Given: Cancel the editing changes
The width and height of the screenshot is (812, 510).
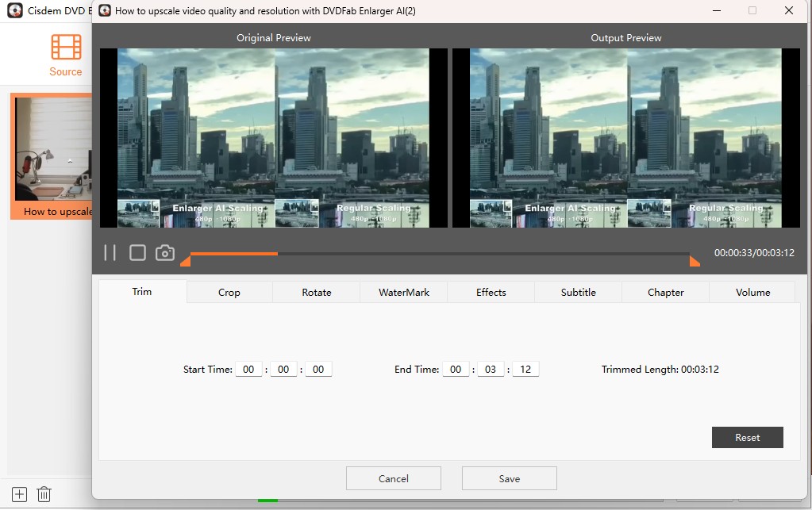Looking at the screenshot, I should point(393,478).
